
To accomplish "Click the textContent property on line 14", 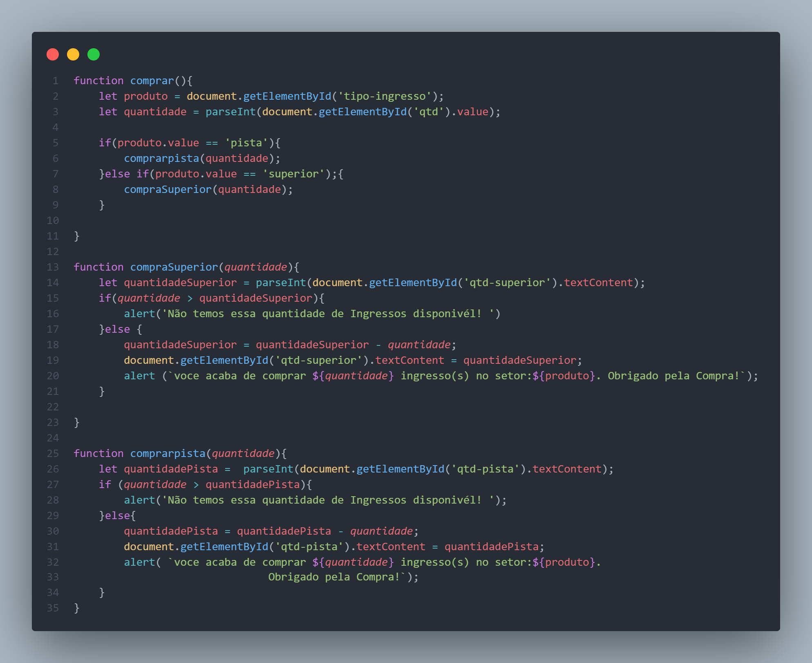I will pos(598,282).
